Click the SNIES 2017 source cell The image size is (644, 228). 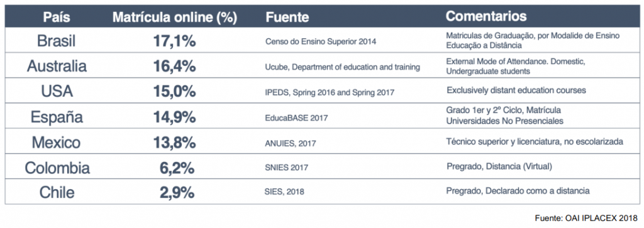(287, 168)
